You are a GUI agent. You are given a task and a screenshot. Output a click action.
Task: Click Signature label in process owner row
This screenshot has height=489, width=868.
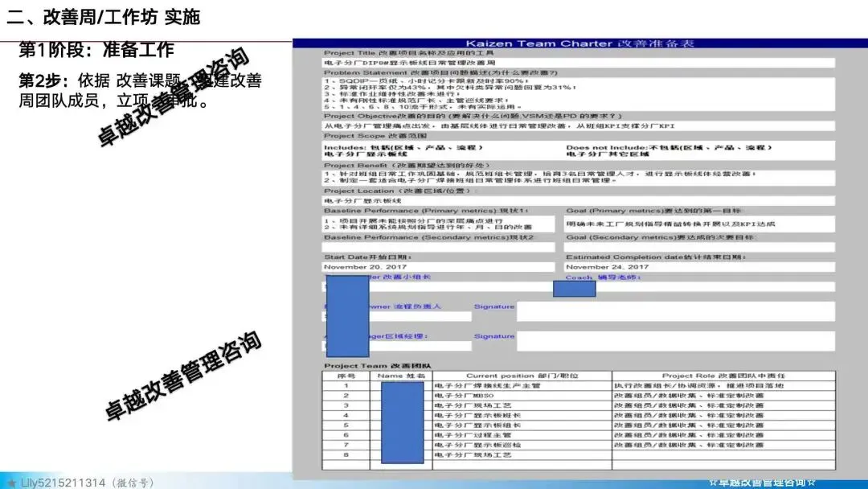click(x=494, y=306)
